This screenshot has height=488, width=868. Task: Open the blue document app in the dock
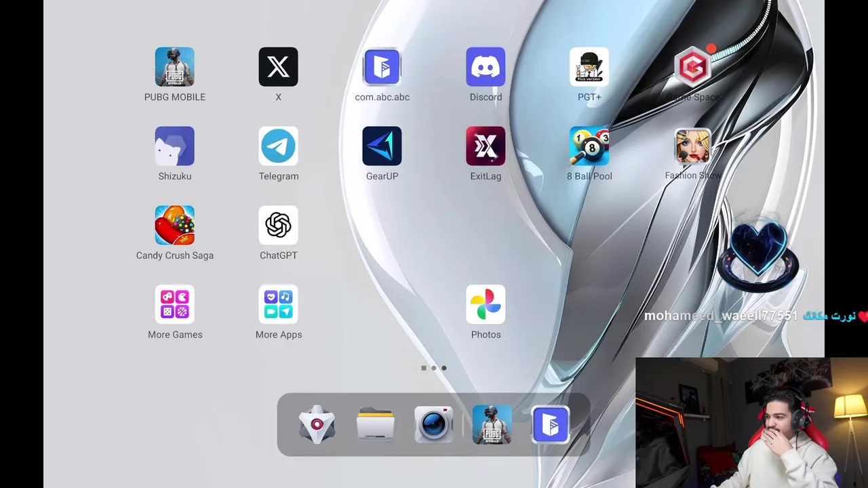(x=550, y=424)
